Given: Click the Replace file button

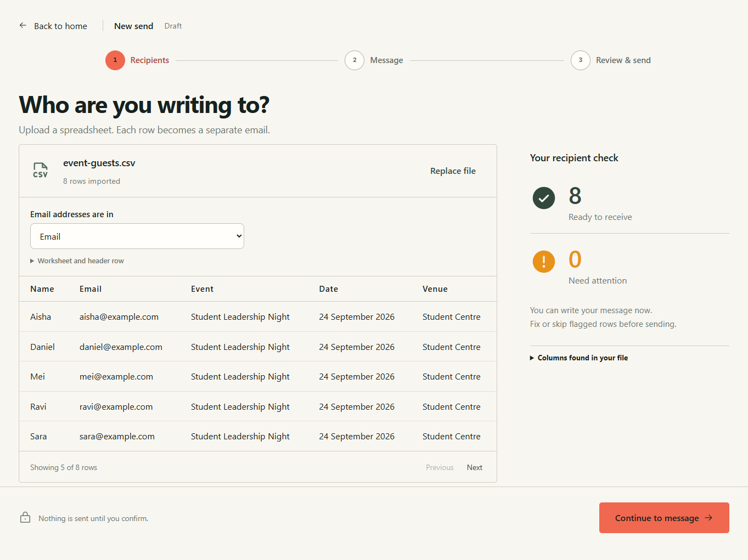Looking at the screenshot, I should (453, 171).
